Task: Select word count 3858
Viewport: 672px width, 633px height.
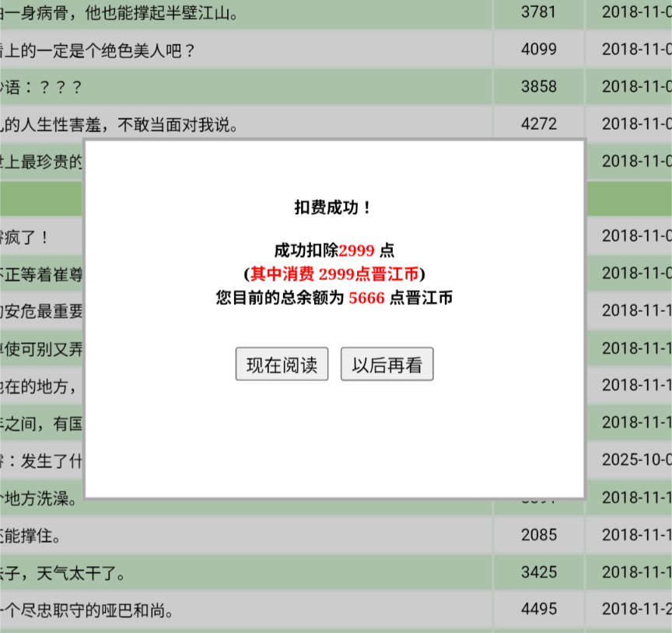Action: coord(538,86)
